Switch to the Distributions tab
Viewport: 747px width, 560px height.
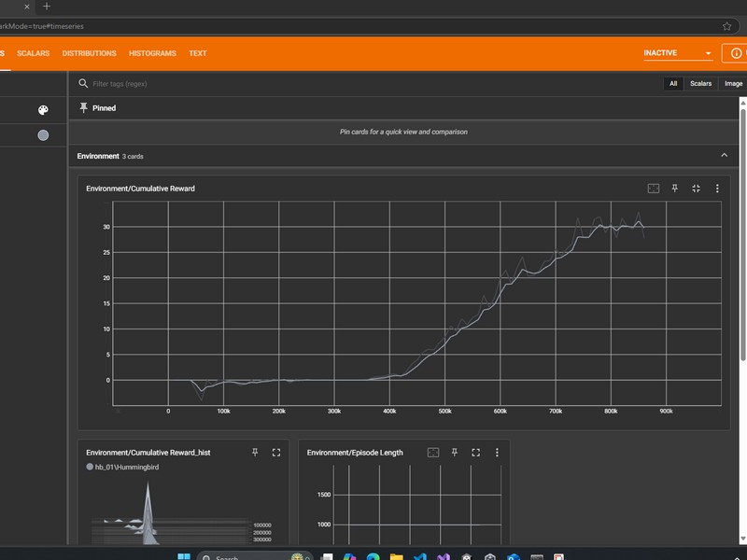click(89, 53)
